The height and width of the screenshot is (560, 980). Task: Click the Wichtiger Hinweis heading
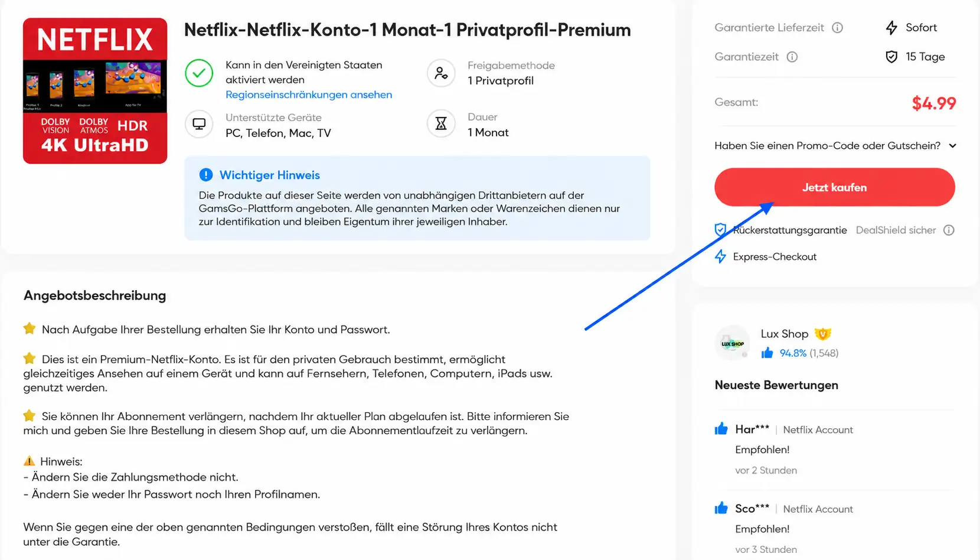click(x=270, y=175)
